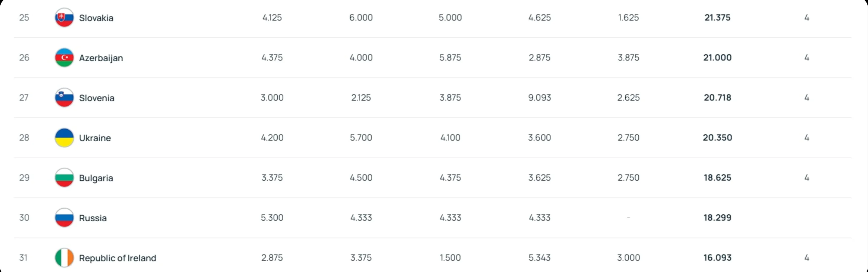Click Azerbaijan's total score 21.000

tap(717, 58)
